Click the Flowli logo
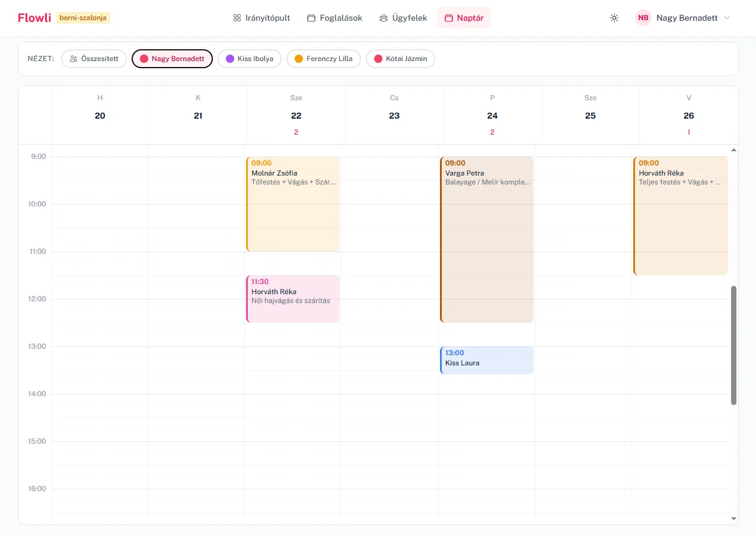 [x=34, y=18]
